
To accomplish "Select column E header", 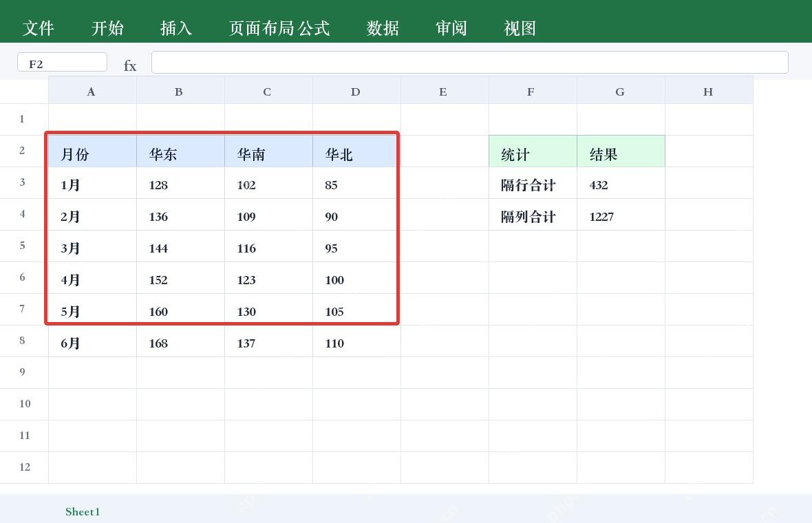I will tap(445, 91).
